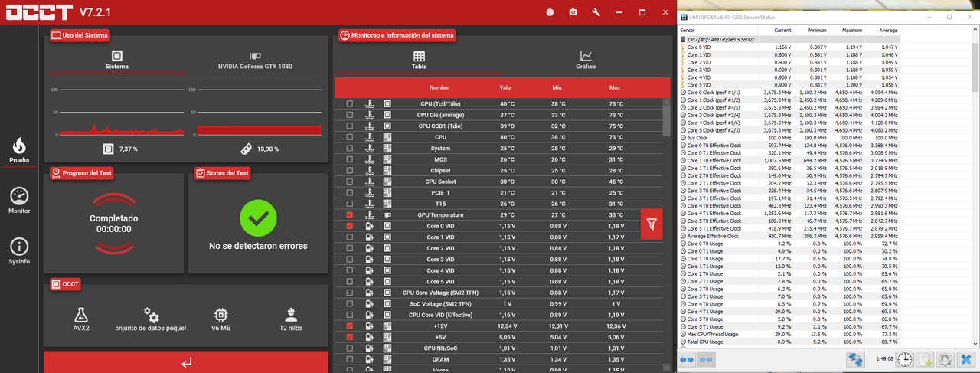
Task: Click battery icon in Core 0 VID row
Action: (x=370, y=226)
